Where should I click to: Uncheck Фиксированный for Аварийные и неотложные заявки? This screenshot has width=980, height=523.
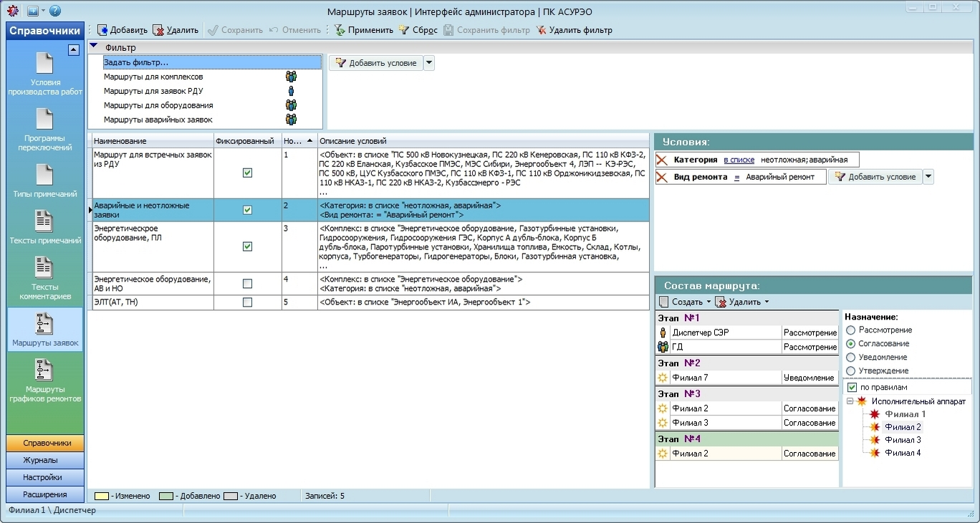[x=247, y=210]
